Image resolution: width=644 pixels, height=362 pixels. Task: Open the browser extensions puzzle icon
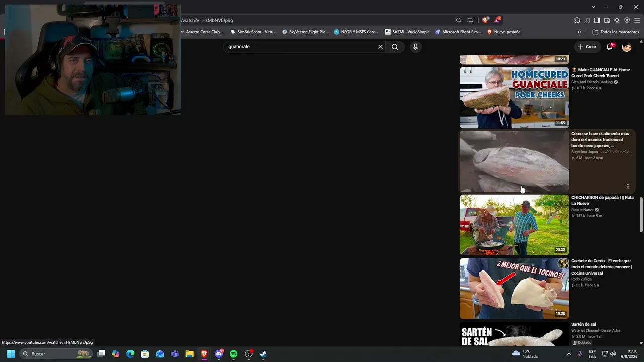click(x=577, y=20)
